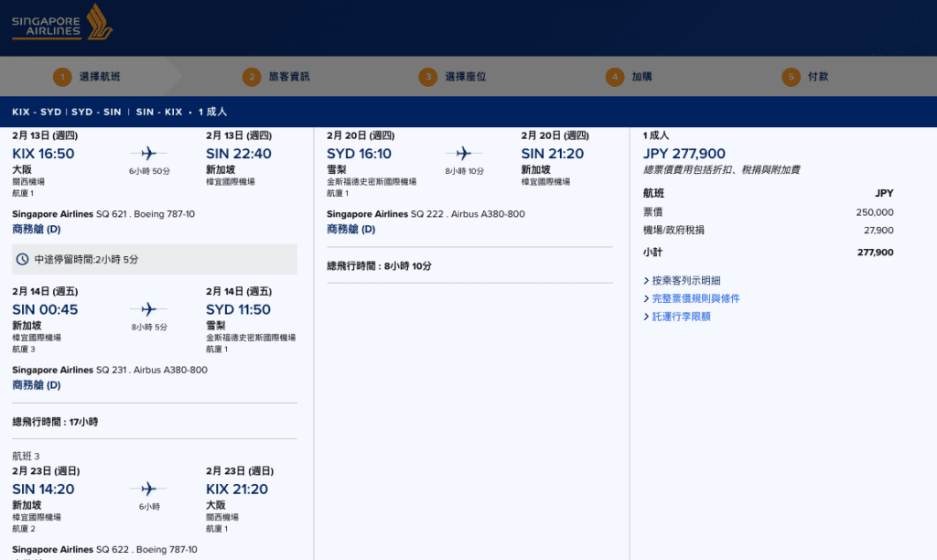This screenshot has height=560, width=937.
Task: Click the airplane icon for SIN 14:20 flight
Action: tap(149, 489)
